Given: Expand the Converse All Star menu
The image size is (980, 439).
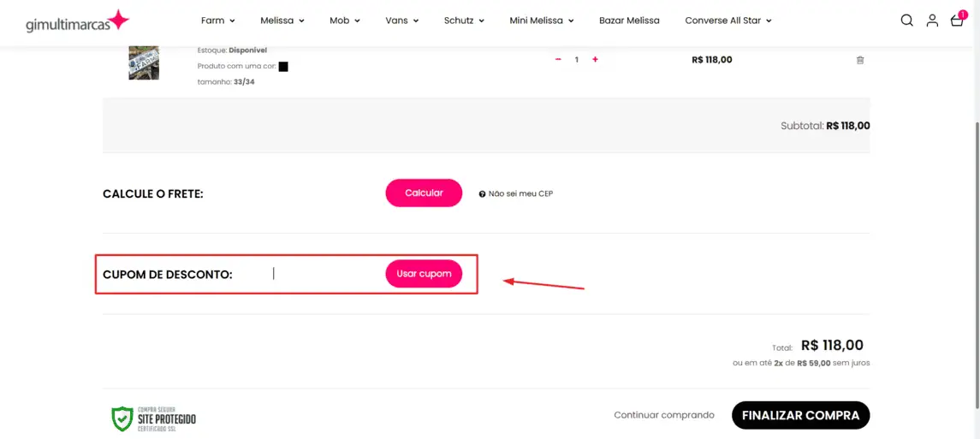Looking at the screenshot, I should tap(728, 20).
